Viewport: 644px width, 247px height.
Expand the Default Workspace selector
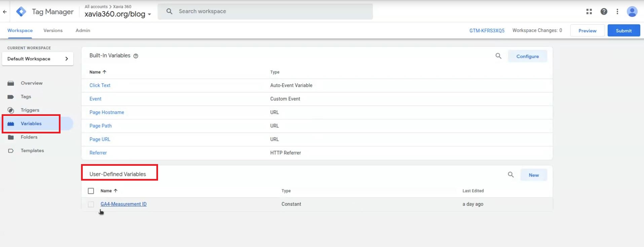[x=38, y=59]
